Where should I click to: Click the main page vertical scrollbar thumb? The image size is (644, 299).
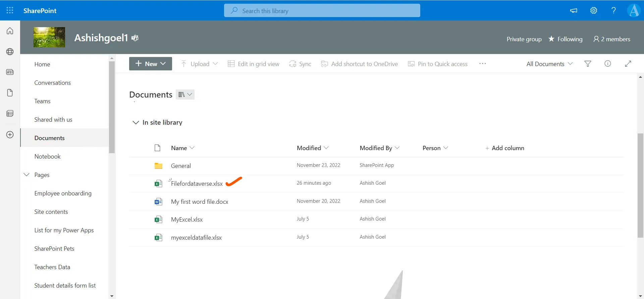click(640, 185)
